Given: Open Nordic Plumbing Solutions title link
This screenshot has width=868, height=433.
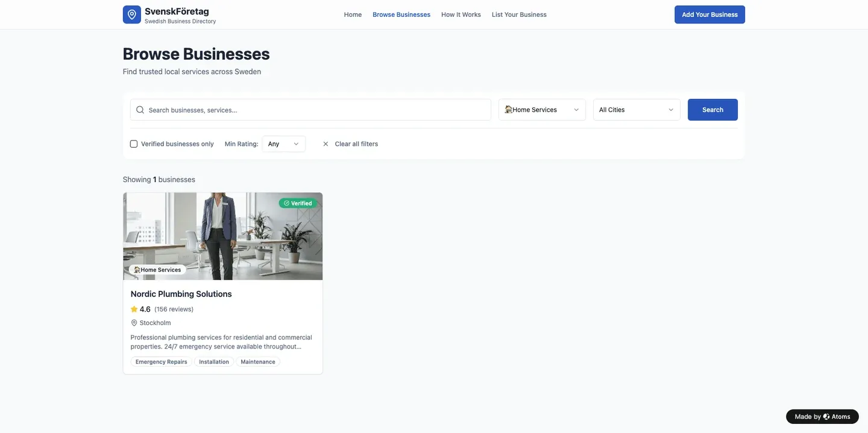Looking at the screenshot, I should 181,294.
